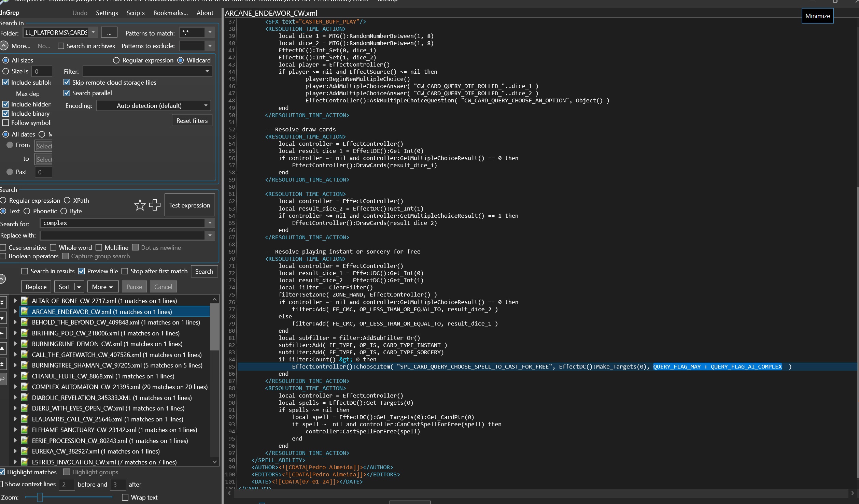Open the Settings menu
Viewport: 859px width, 504px height.
(107, 13)
